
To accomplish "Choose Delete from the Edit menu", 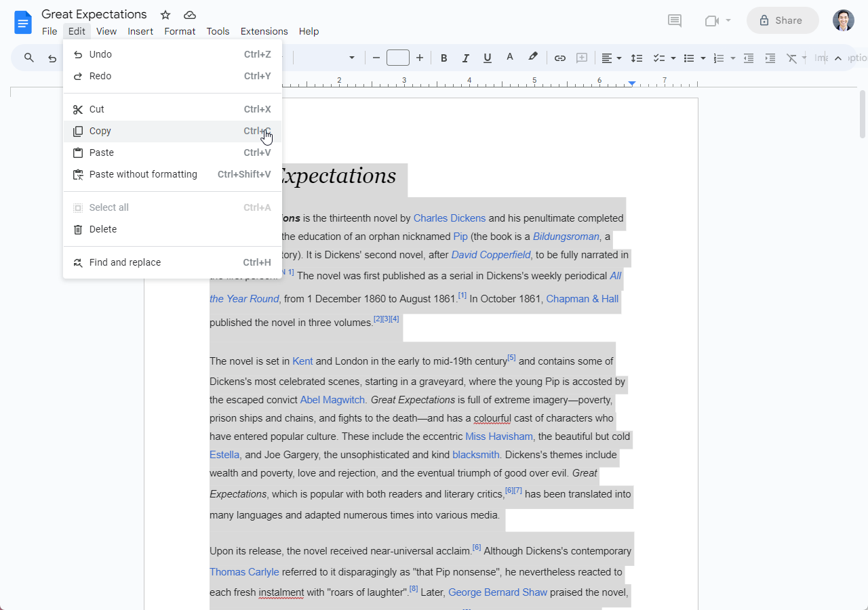I will point(172,229).
